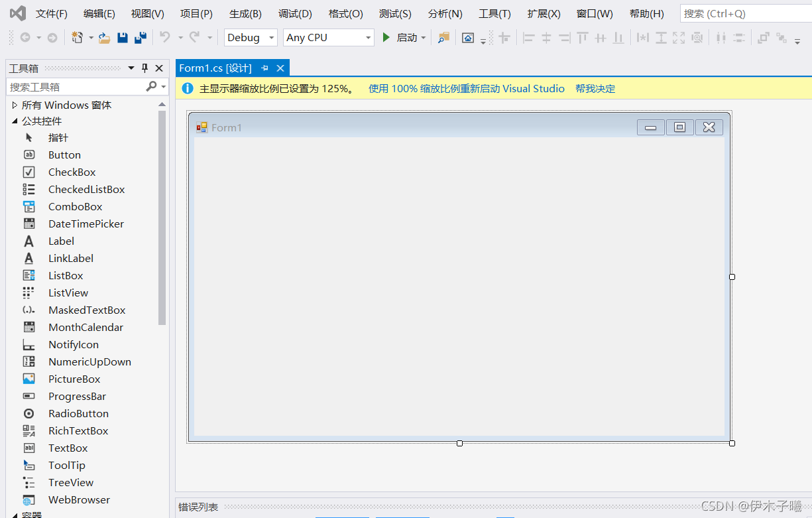Select the CheckBox control in toolbox
Screen dimensions: 812x518
click(x=72, y=172)
